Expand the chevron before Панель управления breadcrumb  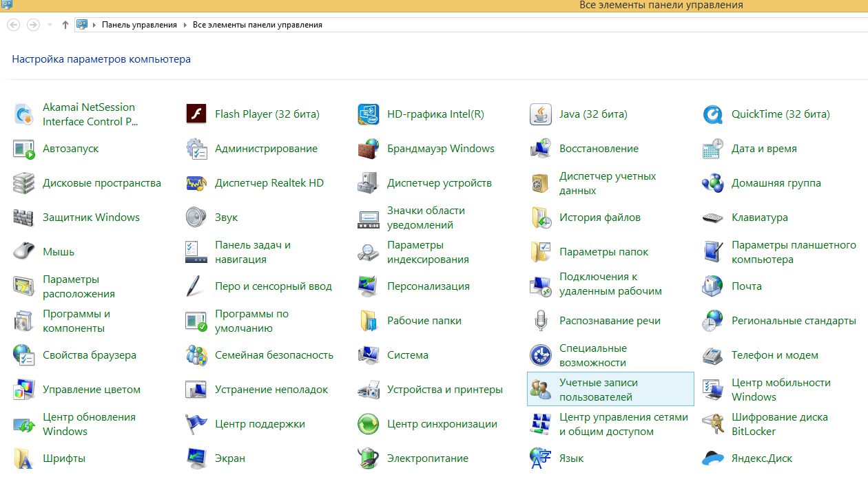[x=94, y=25]
